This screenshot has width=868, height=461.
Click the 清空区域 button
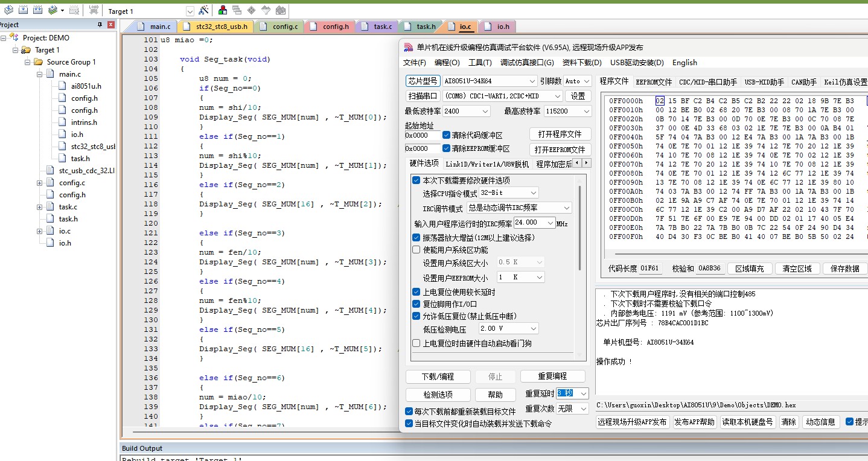click(x=797, y=269)
